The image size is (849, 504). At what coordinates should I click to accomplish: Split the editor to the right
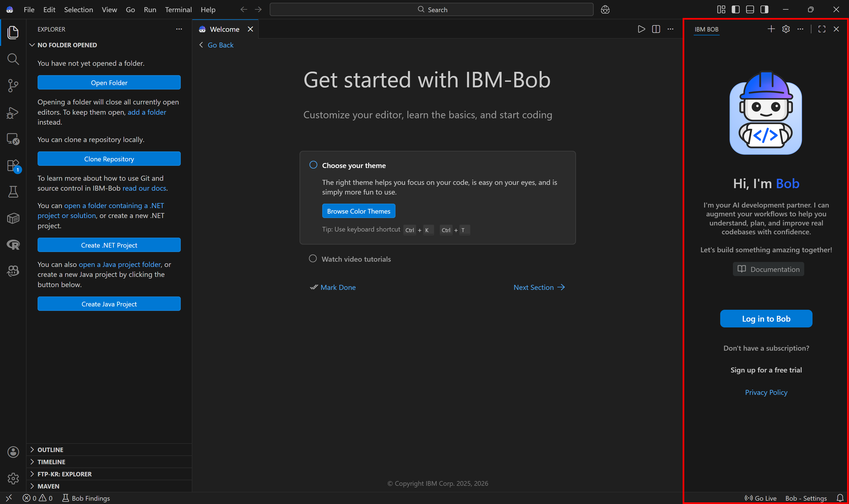click(x=656, y=29)
